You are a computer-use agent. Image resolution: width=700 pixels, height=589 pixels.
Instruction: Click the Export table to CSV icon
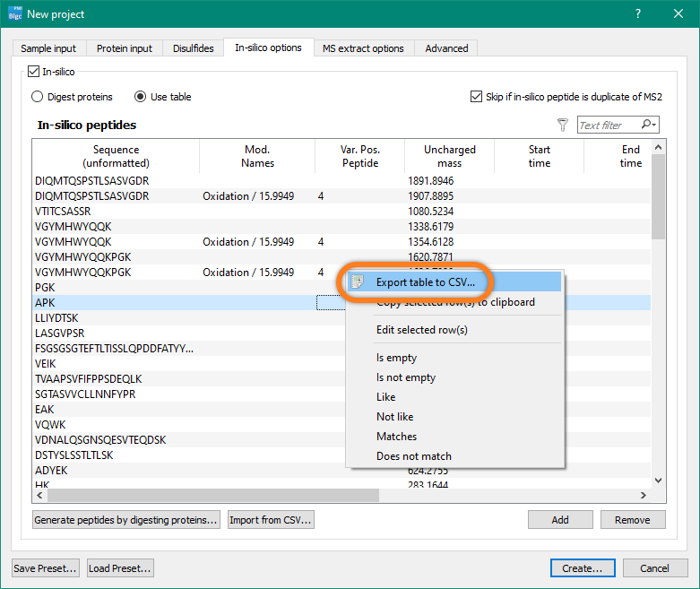358,282
